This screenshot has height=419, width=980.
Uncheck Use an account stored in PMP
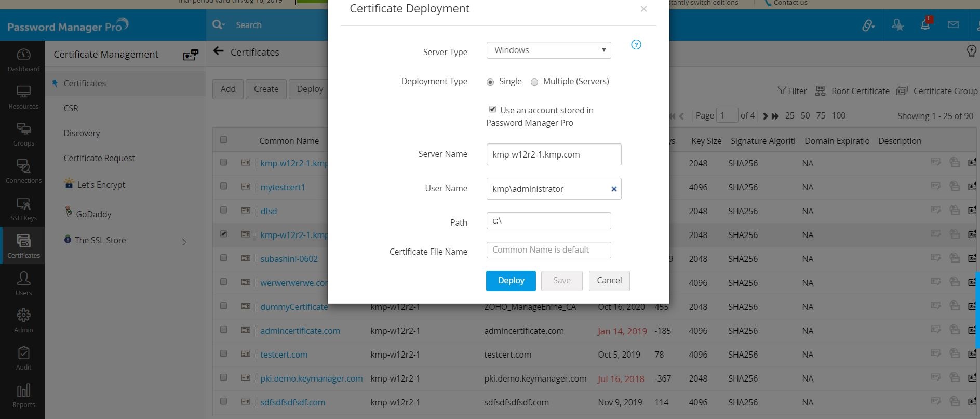coord(492,109)
